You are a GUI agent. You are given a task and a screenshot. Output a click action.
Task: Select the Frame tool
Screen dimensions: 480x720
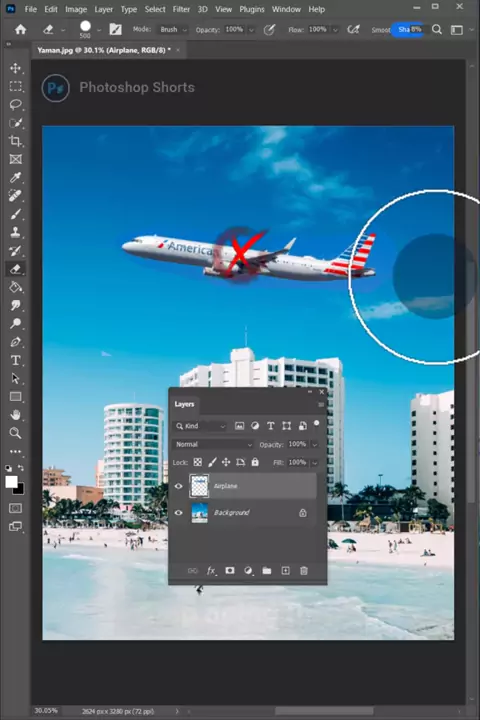(16, 159)
